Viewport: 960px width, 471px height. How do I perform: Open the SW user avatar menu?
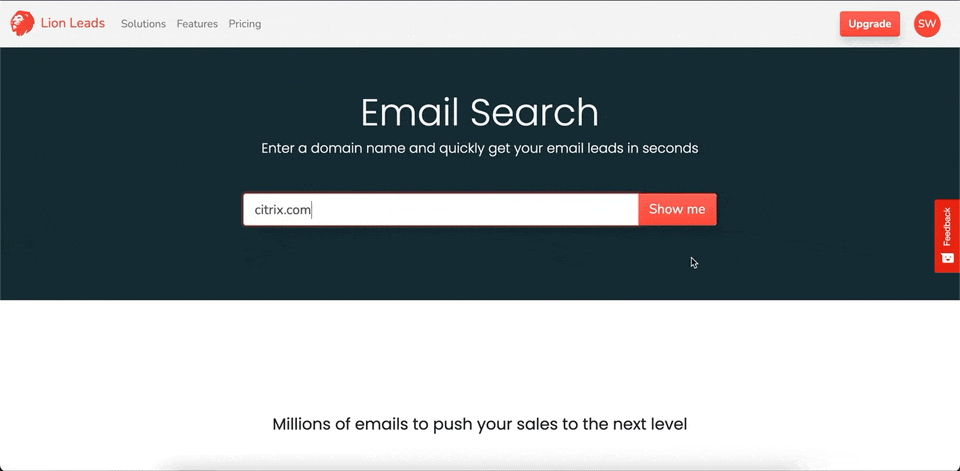[927, 24]
